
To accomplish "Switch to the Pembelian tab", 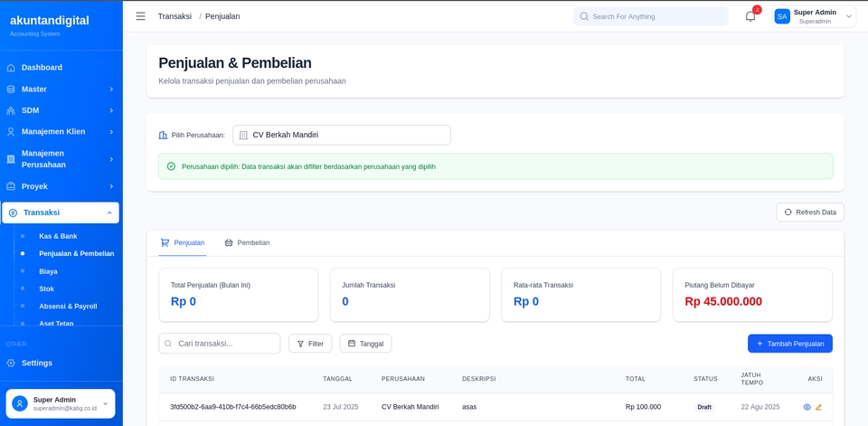I will pos(247,242).
